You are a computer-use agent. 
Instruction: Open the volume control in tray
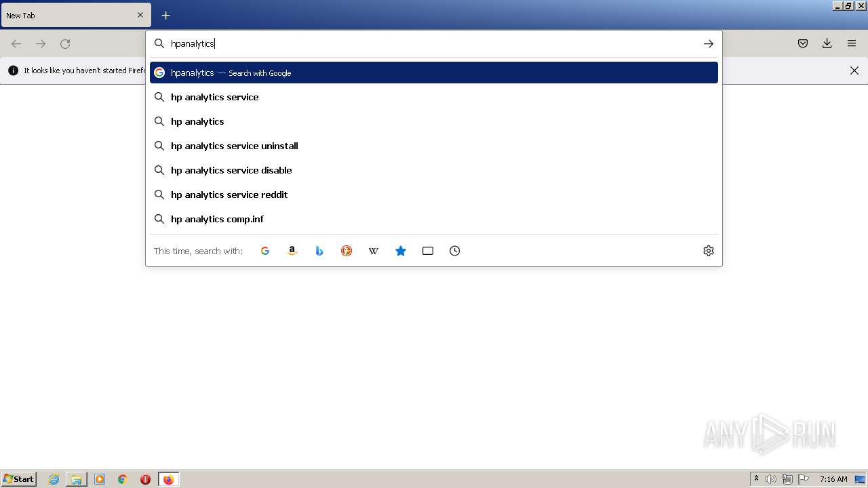pyautogui.click(x=771, y=479)
